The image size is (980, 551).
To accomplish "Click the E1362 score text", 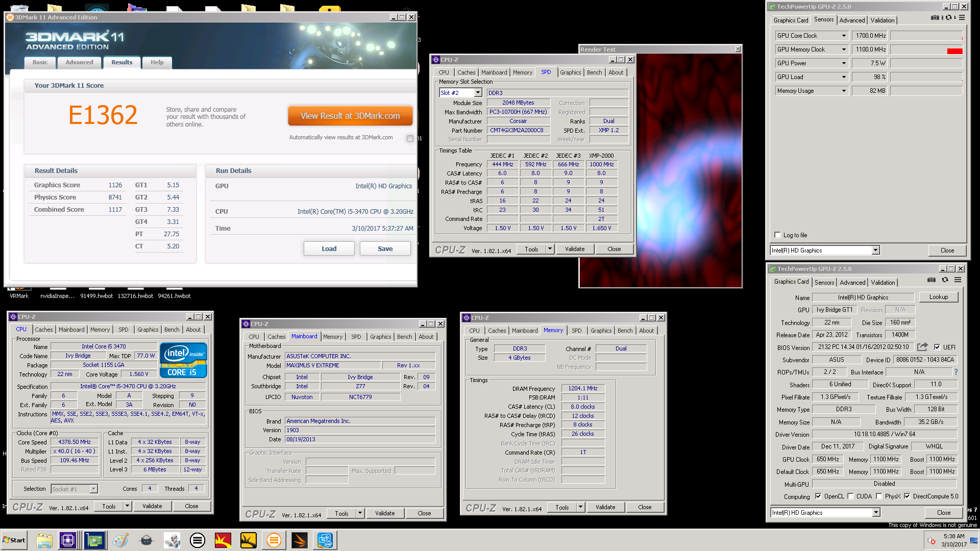I will pyautogui.click(x=103, y=115).
